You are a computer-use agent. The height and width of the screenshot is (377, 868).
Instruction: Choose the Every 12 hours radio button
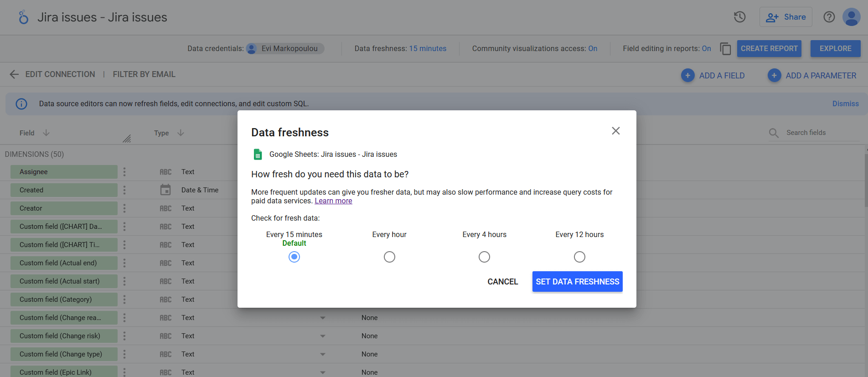click(579, 257)
